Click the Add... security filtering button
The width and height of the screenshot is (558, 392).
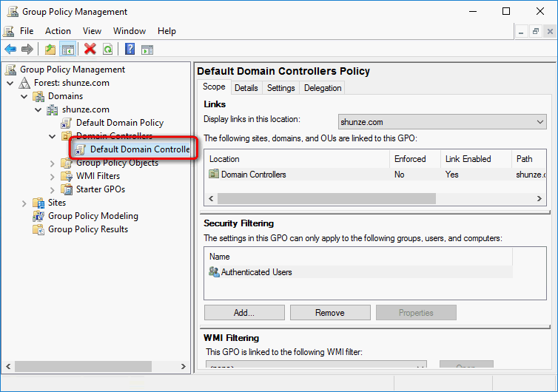pos(244,312)
